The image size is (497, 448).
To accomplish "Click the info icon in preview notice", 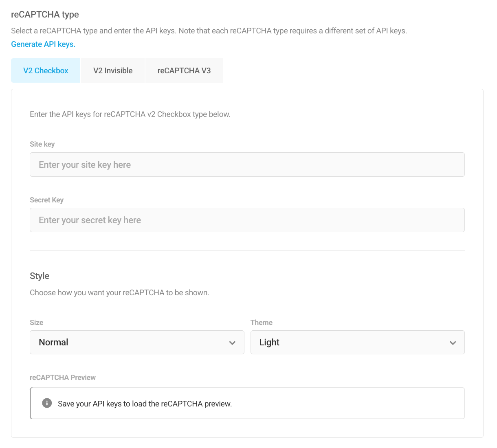I will pos(47,403).
